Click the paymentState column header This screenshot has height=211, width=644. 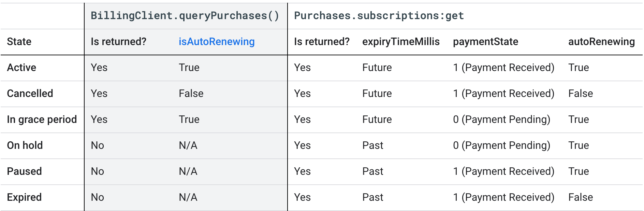pos(485,42)
